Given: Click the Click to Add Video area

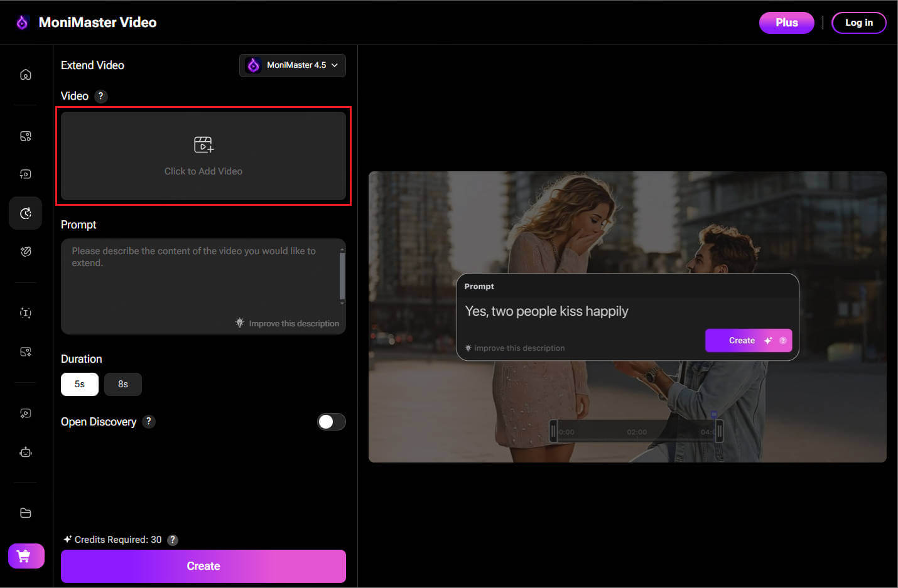Looking at the screenshot, I should coord(203,156).
